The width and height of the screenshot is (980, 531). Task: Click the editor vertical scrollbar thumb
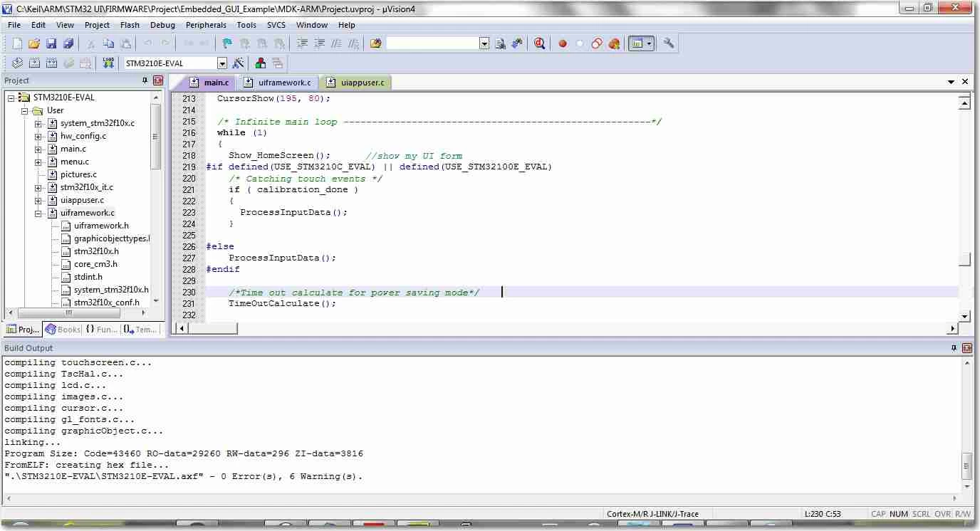pyautogui.click(x=965, y=259)
